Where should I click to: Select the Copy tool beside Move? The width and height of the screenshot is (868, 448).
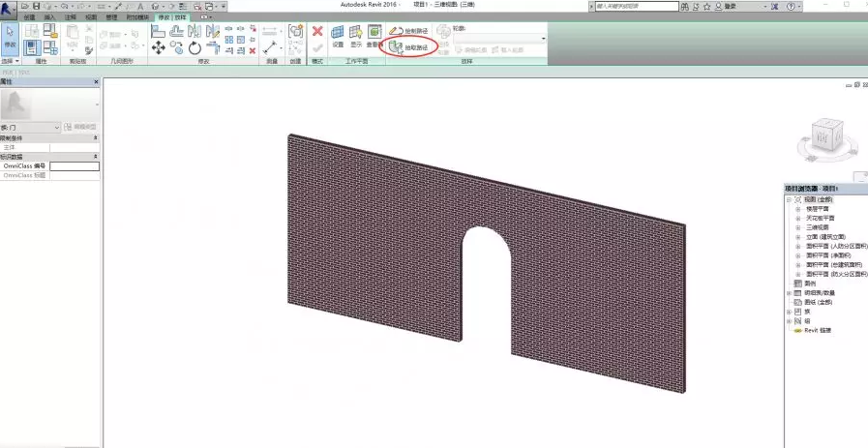[x=176, y=48]
